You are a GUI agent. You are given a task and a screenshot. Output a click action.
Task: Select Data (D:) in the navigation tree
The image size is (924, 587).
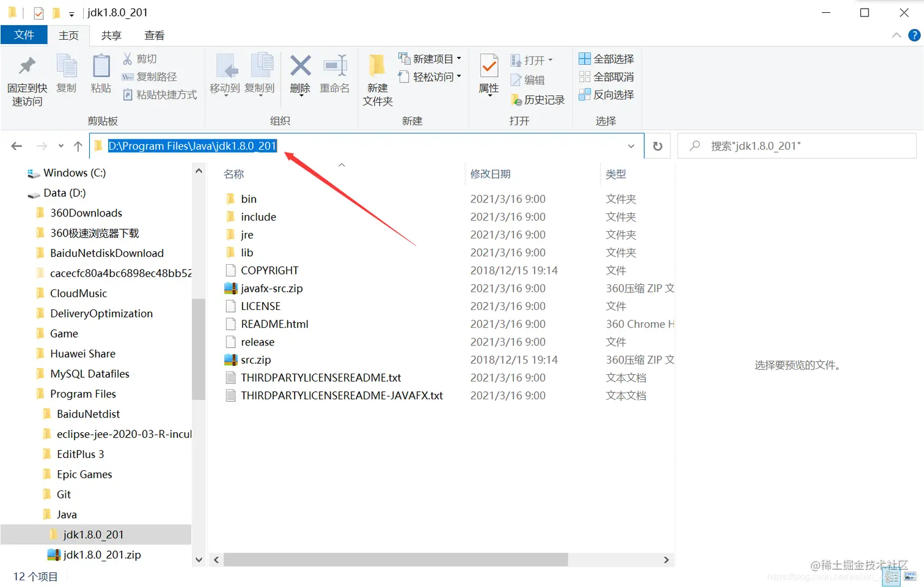[x=64, y=193]
